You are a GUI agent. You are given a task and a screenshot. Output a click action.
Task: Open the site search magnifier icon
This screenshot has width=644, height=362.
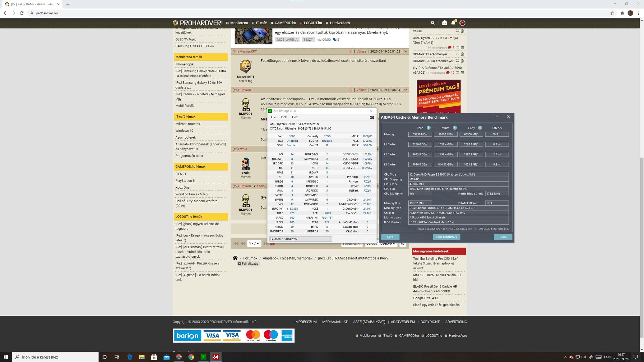click(x=433, y=23)
